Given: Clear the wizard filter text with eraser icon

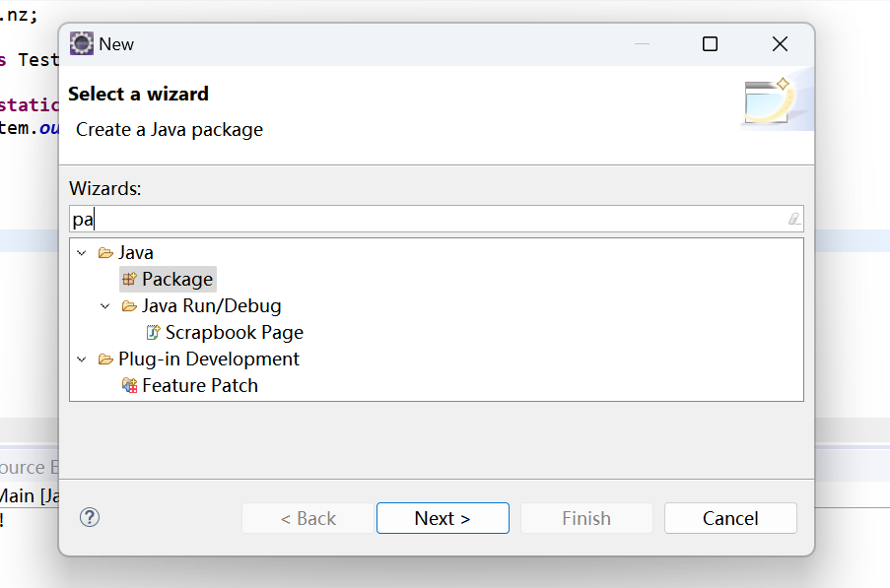Looking at the screenshot, I should pyautogui.click(x=794, y=219).
